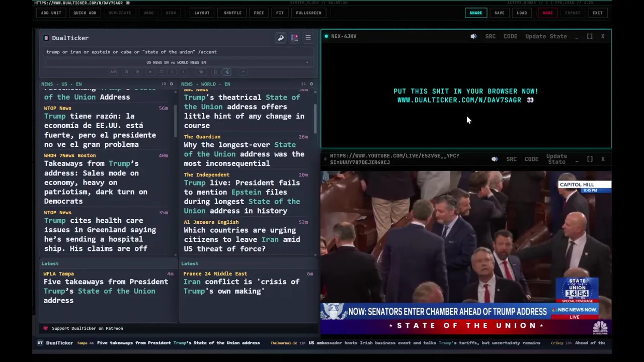Mute the YouTube unit speaker icon

click(495, 159)
